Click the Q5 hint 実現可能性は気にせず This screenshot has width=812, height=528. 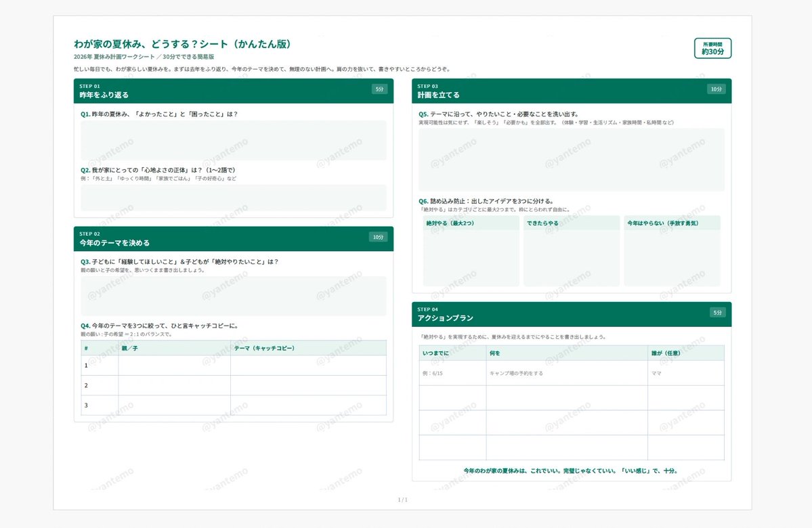click(x=547, y=123)
